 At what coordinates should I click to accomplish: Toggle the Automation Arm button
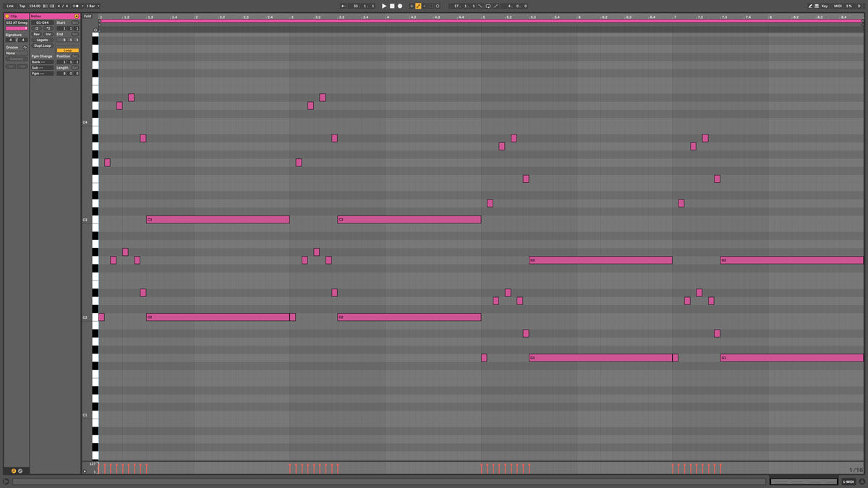coord(418,6)
